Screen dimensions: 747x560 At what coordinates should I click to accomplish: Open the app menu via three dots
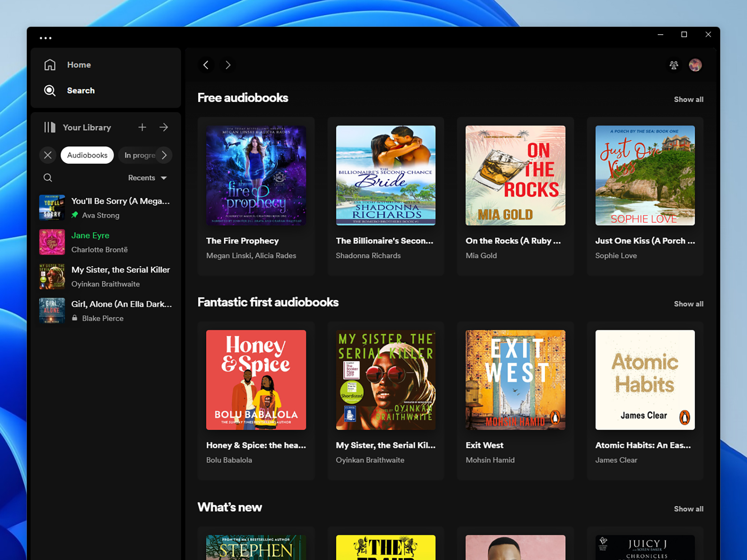tap(45, 37)
